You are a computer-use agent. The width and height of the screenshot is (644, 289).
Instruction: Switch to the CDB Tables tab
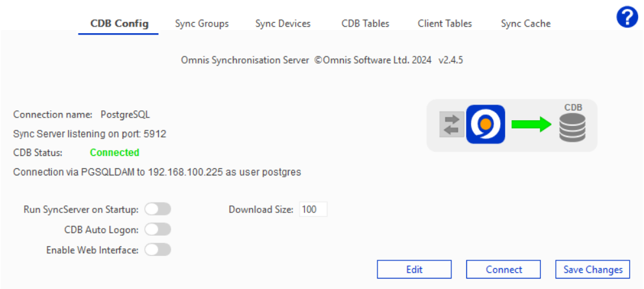(365, 23)
